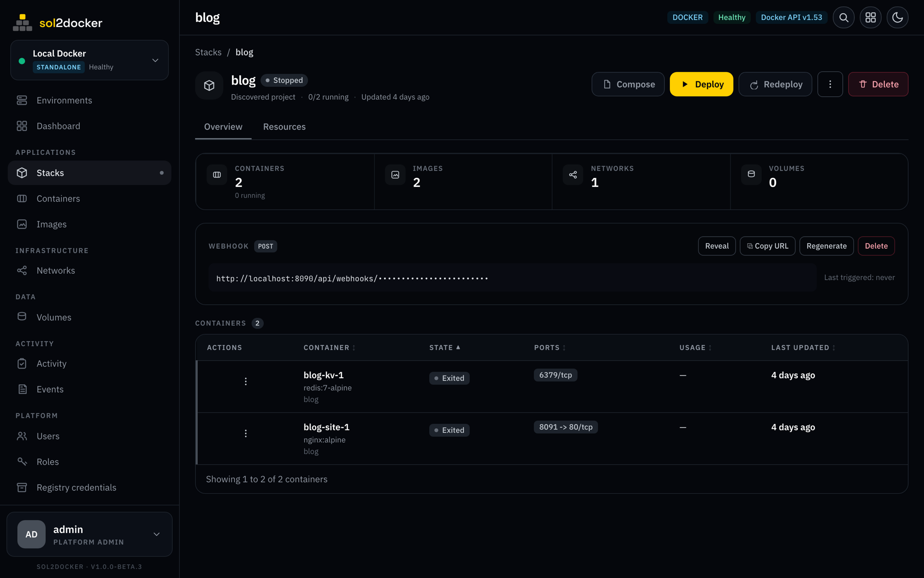
Task: Click Exited status of blog-site-1
Action: pyautogui.click(x=449, y=430)
